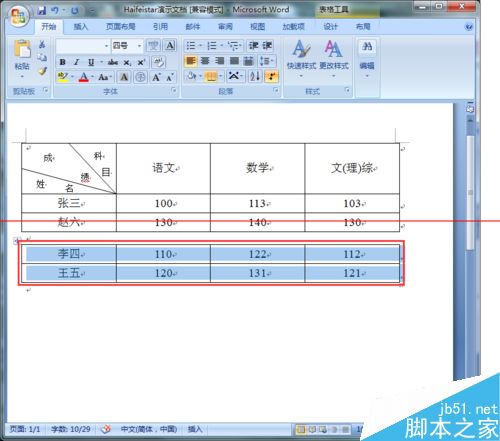Switch to web layout view
500x441 pixels.
click(323, 429)
